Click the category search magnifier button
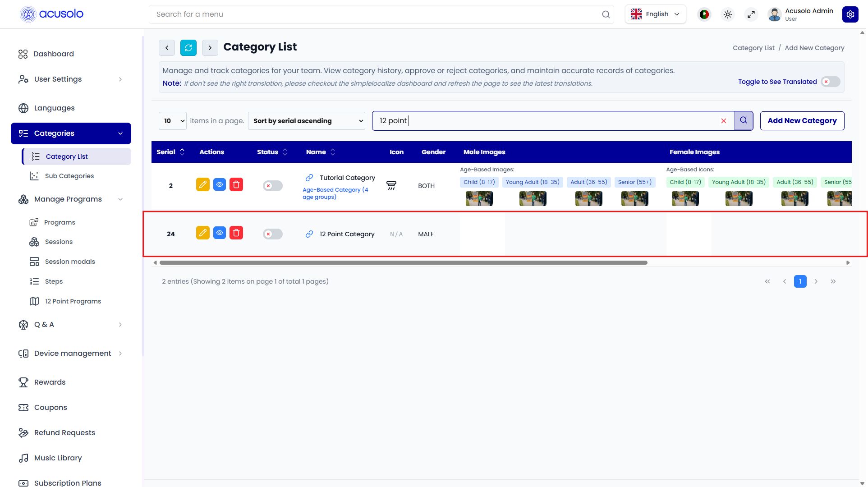This screenshot has height=487, width=868. coord(744,121)
